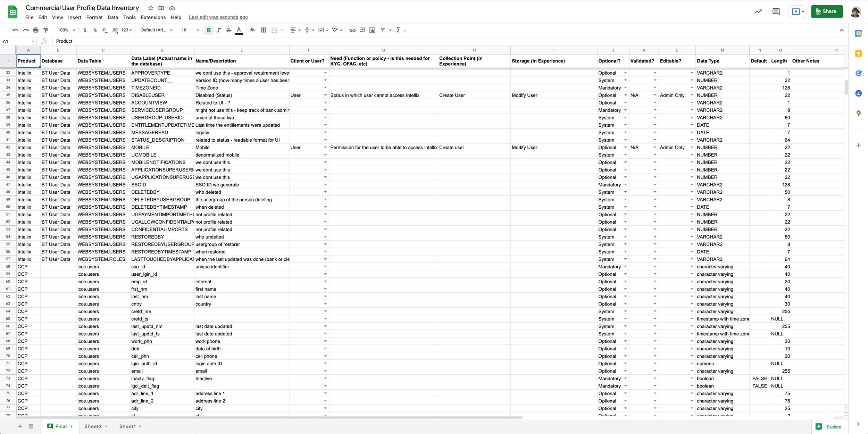This screenshot has width=868, height=434.
Task: Click Last edit was seconds ago link
Action: tap(218, 17)
